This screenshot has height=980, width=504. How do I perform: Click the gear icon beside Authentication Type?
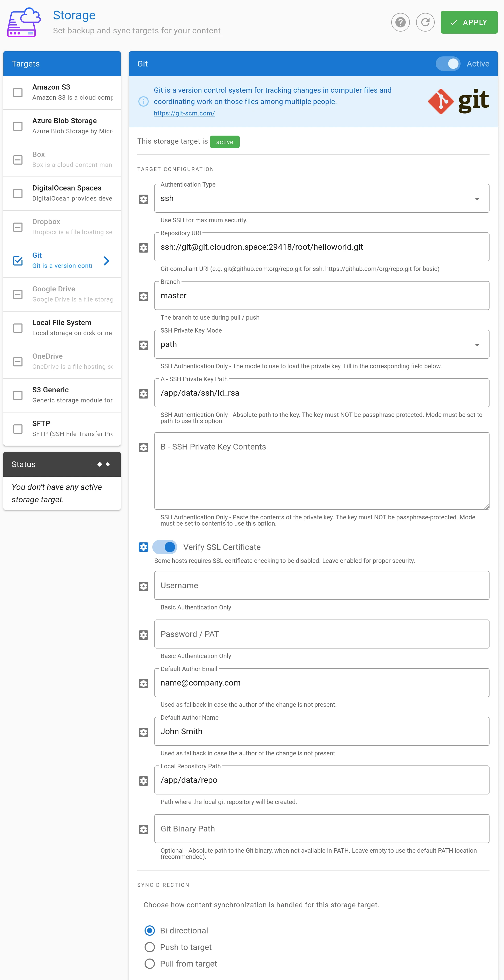[143, 199]
